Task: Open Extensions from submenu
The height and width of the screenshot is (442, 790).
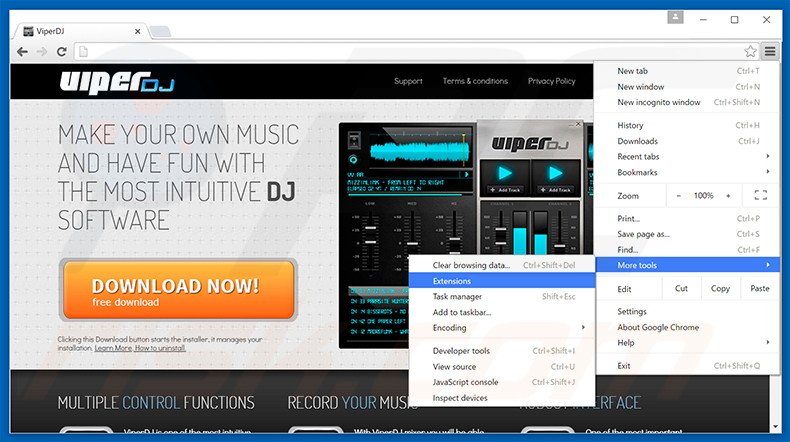Action: click(x=502, y=281)
